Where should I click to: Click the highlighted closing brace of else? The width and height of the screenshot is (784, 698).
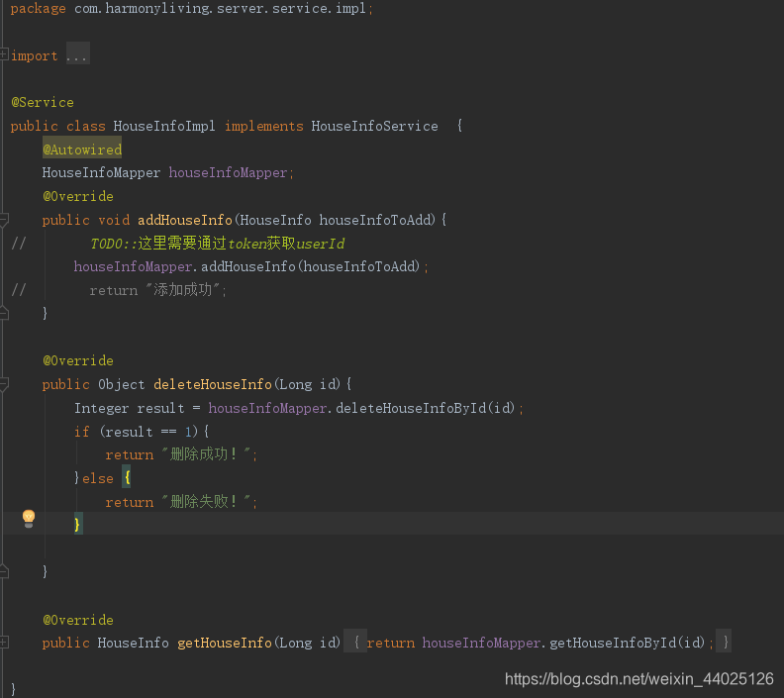[x=78, y=525]
